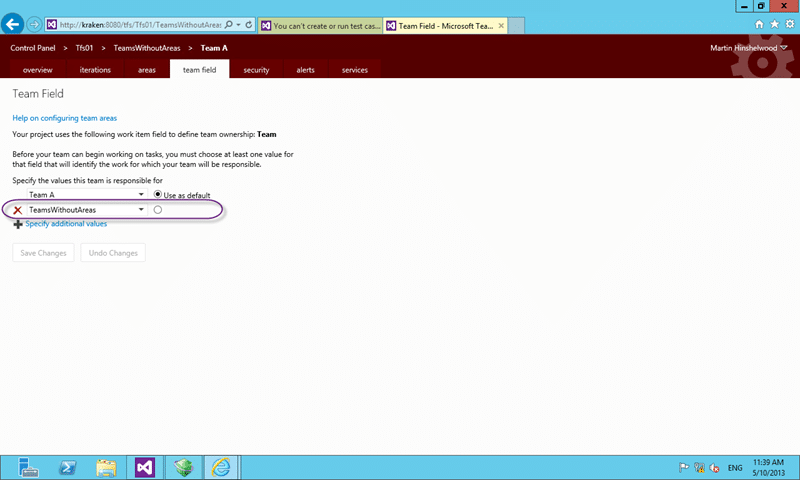The width and height of the screenshot is (800, 480).
Task: Click the Save Changes button
Action: click(43, 252)
